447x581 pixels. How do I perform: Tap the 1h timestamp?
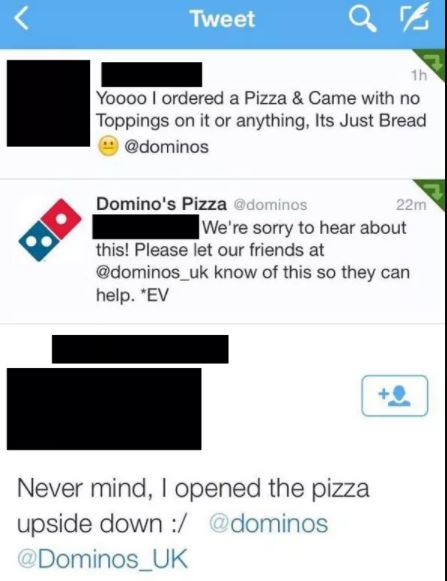click(x=419, y=76)
